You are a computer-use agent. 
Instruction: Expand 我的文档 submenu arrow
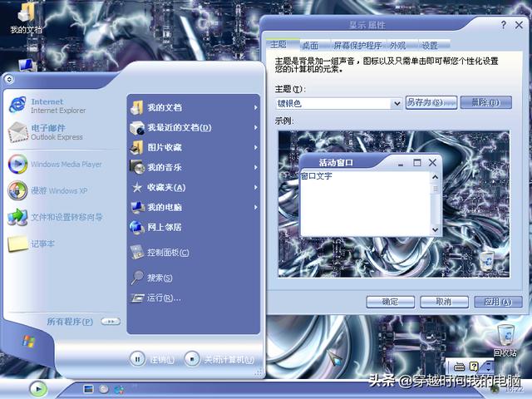pyautogui.click(x=256, y=107)
